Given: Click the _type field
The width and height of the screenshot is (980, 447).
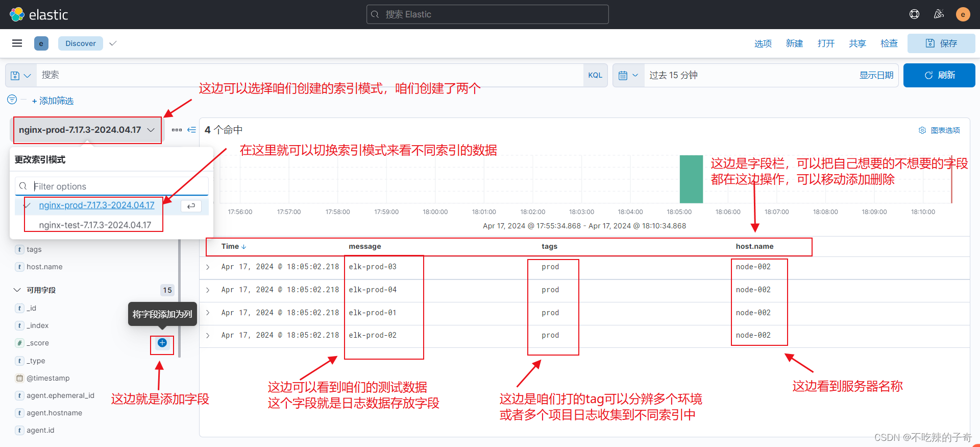Looking at the screenshot, I should point(36,361).
